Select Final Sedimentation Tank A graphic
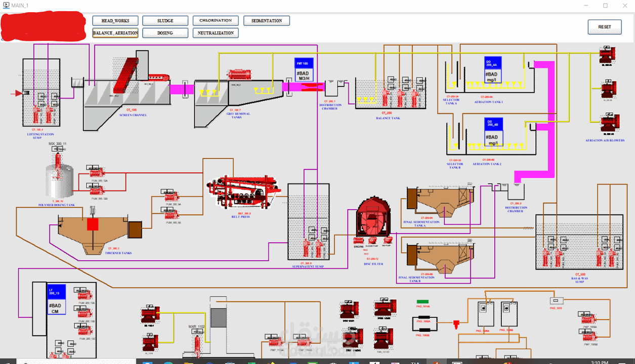 440,201
